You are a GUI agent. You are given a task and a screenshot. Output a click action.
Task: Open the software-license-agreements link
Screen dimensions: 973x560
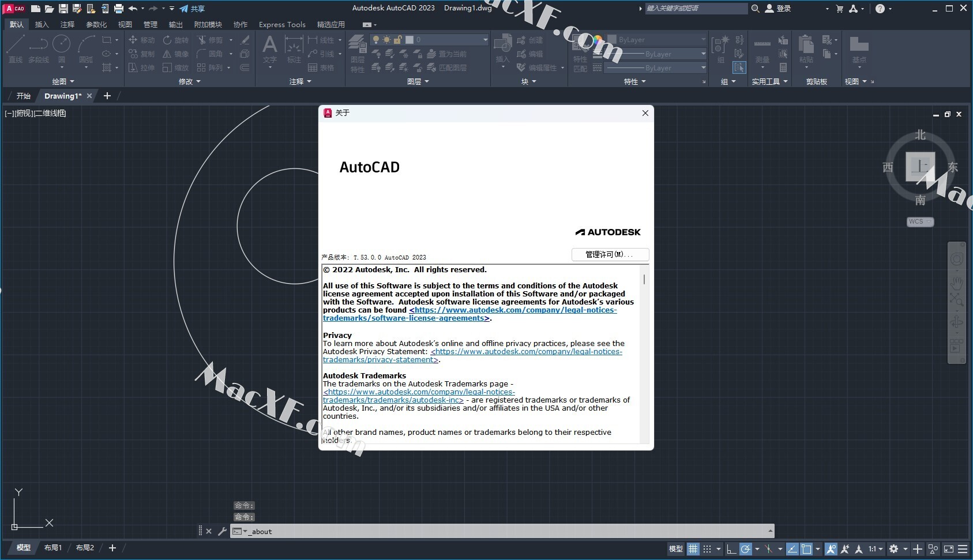[469, 314]
